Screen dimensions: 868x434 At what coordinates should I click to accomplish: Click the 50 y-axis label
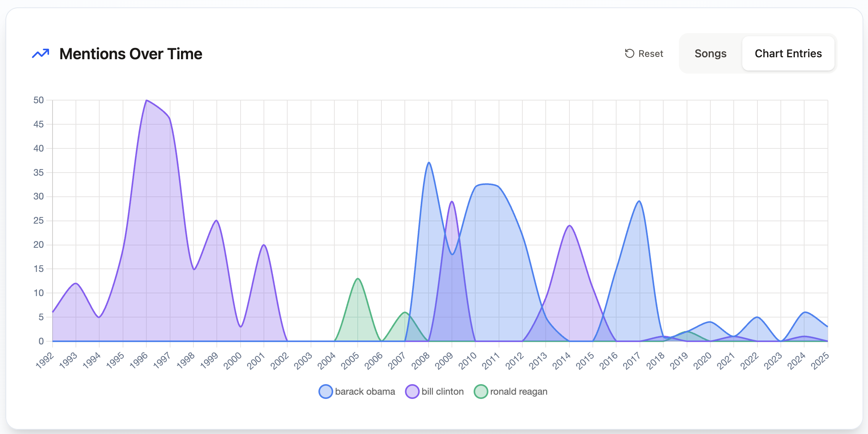click(x=39, y=100)
